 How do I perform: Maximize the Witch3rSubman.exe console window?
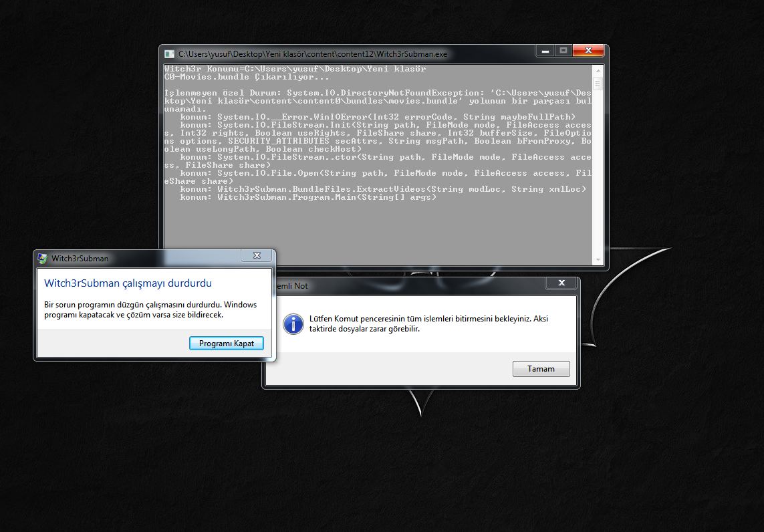pyautogui.click(x=563, y=50)
